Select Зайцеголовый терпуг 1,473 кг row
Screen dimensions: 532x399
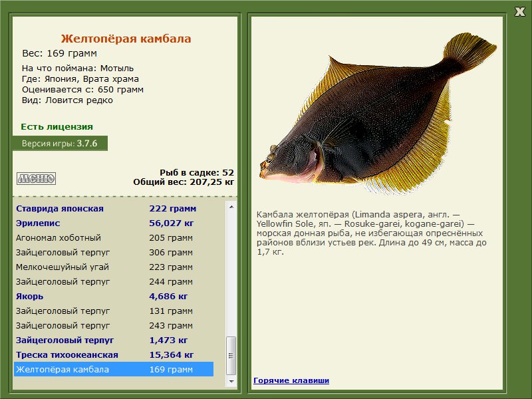(x=114, y=340)
